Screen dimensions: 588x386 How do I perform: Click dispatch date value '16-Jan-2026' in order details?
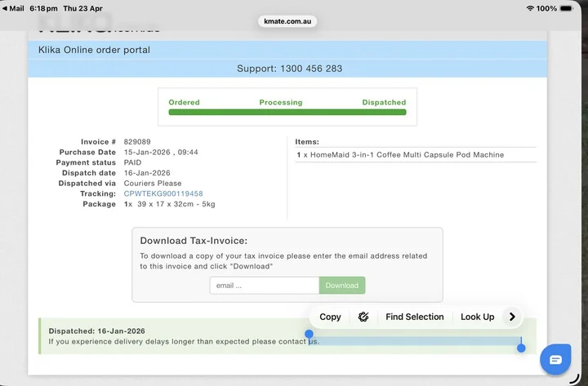point(147,173)
